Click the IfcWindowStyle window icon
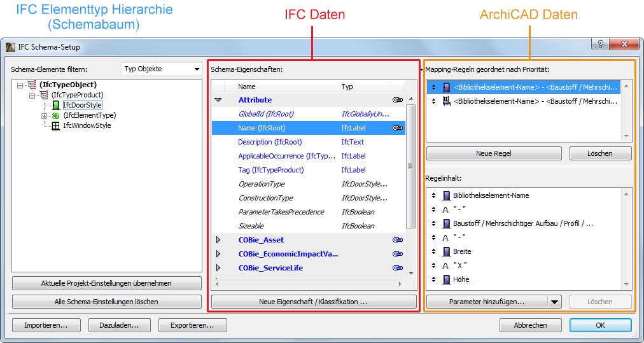The width and height of the screenshot is (644, 343). pos(56,126)
